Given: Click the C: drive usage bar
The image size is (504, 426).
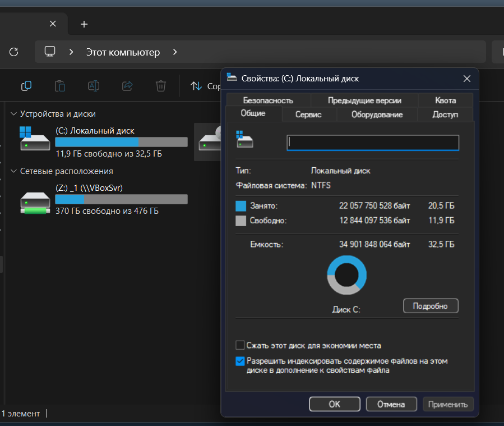Looking at the screenshot, I should (121, 142).
